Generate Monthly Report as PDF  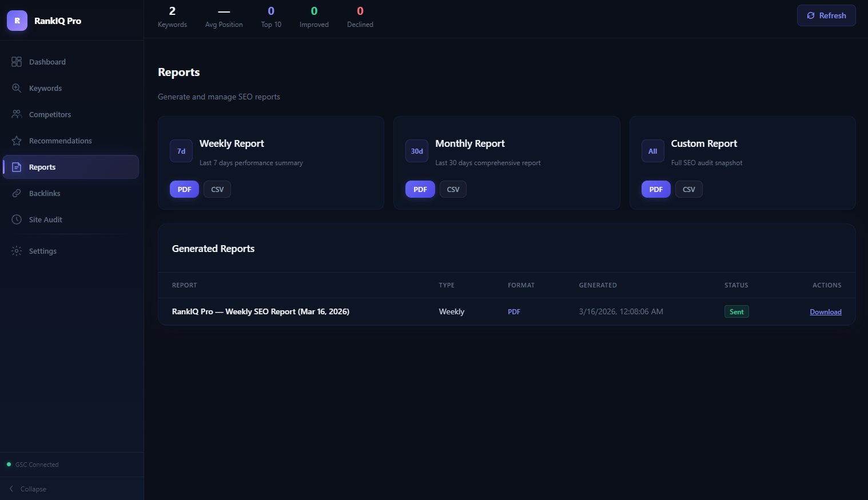(420, 189)
